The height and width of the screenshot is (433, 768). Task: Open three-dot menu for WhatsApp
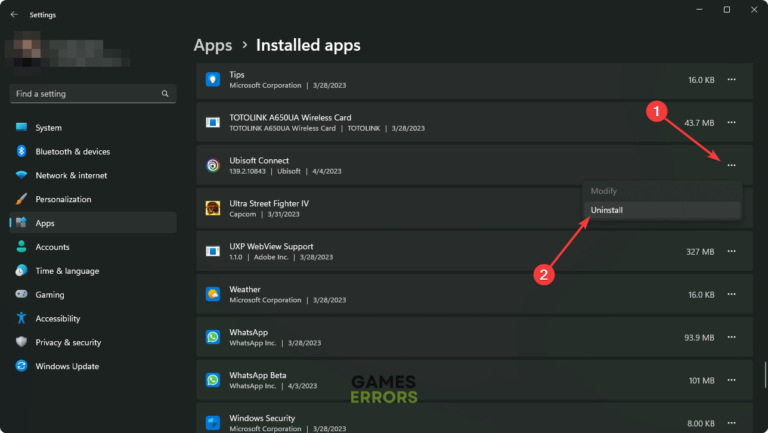point(732,337)
